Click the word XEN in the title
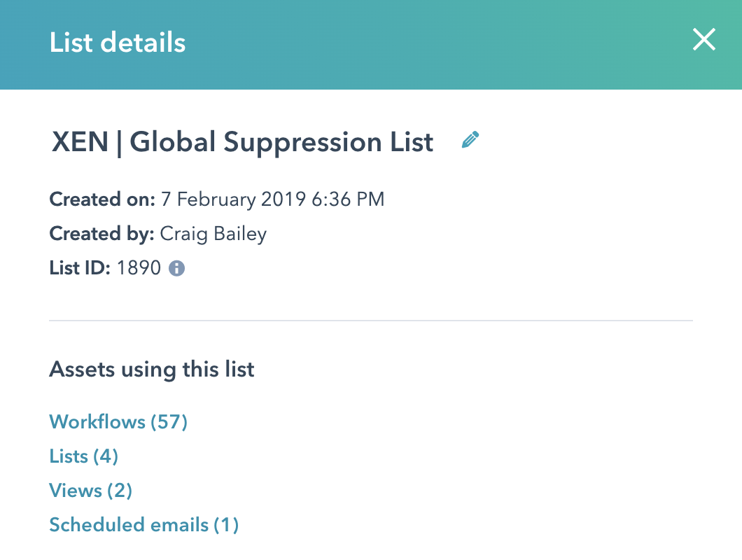This screenshot has height=560, width=742. pos(79,143)
